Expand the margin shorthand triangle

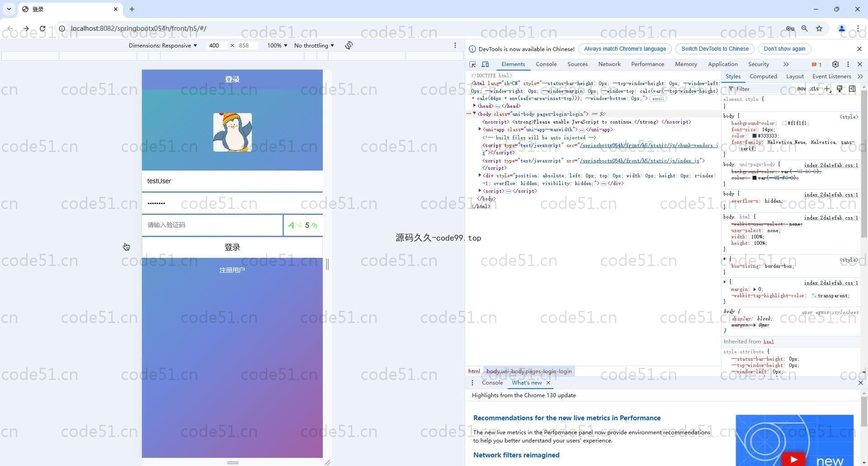(x=755, y=289)
